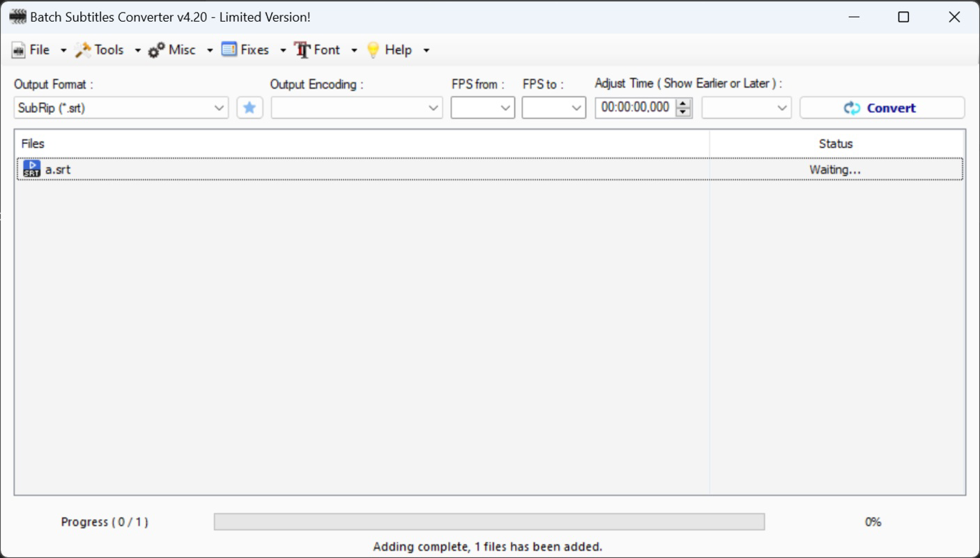
Task: Open the dropdown right of Adjust Time field
Action: [x=747, y=108]
